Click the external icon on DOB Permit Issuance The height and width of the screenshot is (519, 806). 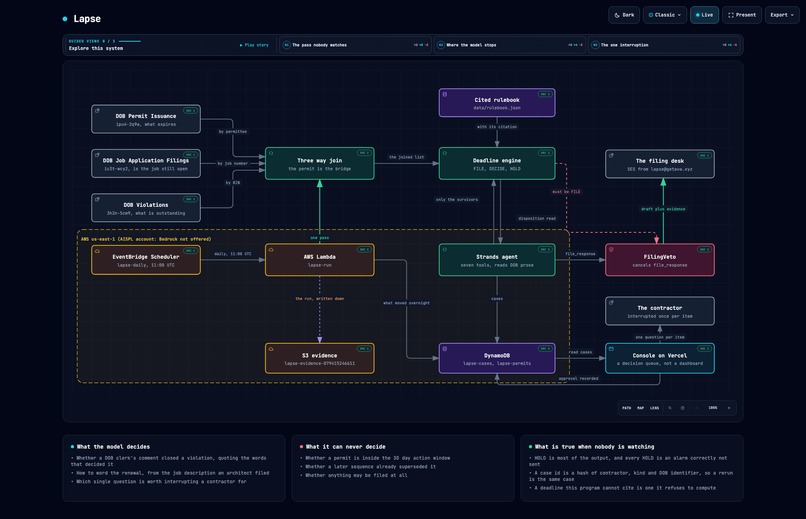coord(97,110)
